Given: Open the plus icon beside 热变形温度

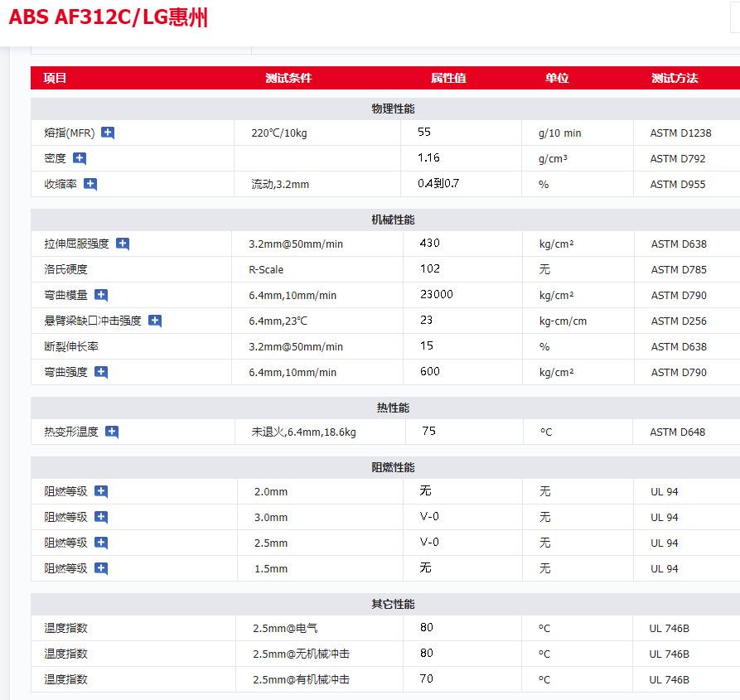Looking at the screenshot, I should (112, 432).
